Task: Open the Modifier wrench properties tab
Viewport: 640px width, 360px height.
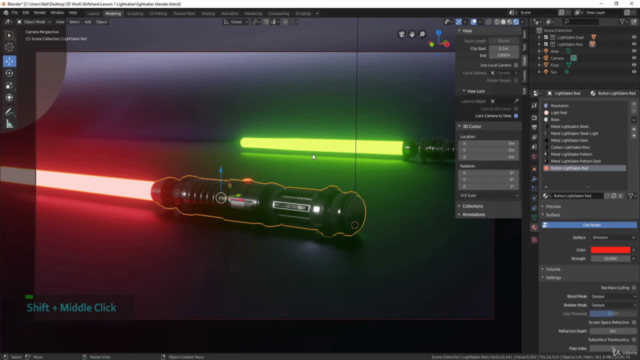Action: (534, 179)
